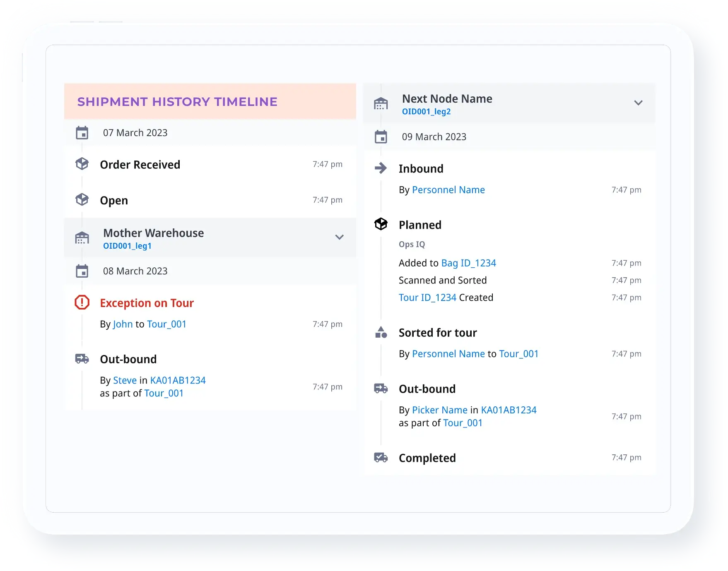Click the calendar icon beside 09 March 2023
This screenshot has width=728, height=571.
(x=381, y=137)
